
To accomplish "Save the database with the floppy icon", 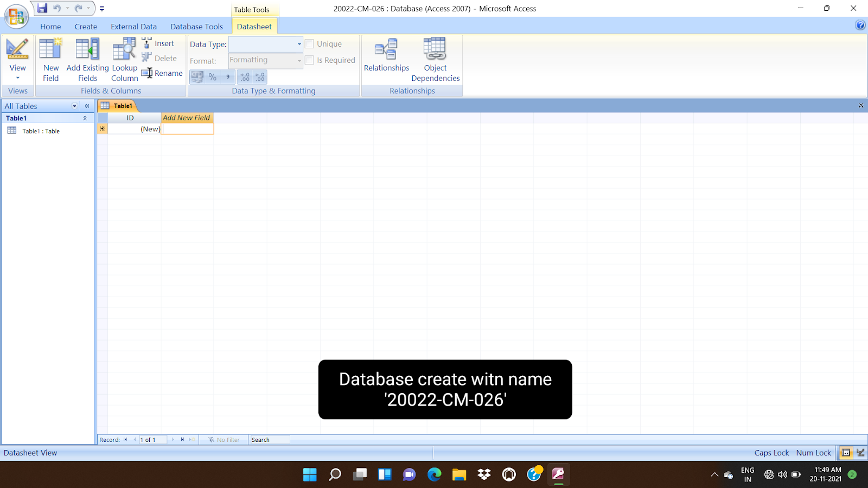I will point(42,8).
